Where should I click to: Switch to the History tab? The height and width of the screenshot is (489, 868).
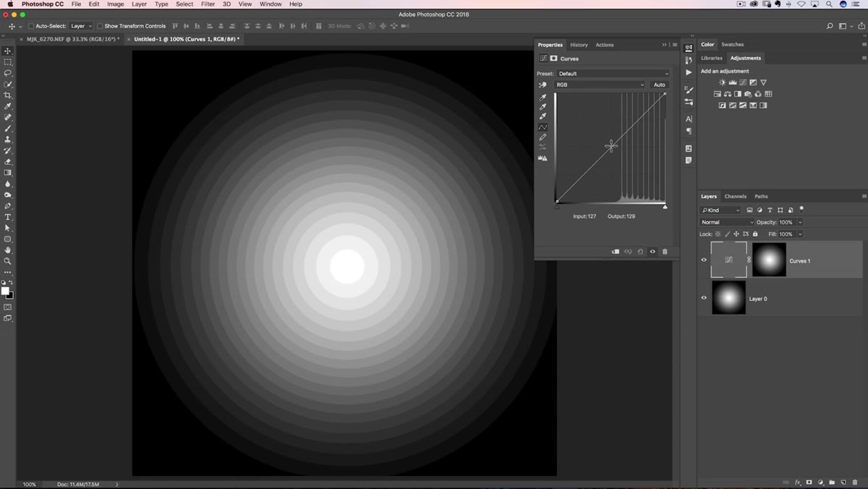(x=579, y=45)
